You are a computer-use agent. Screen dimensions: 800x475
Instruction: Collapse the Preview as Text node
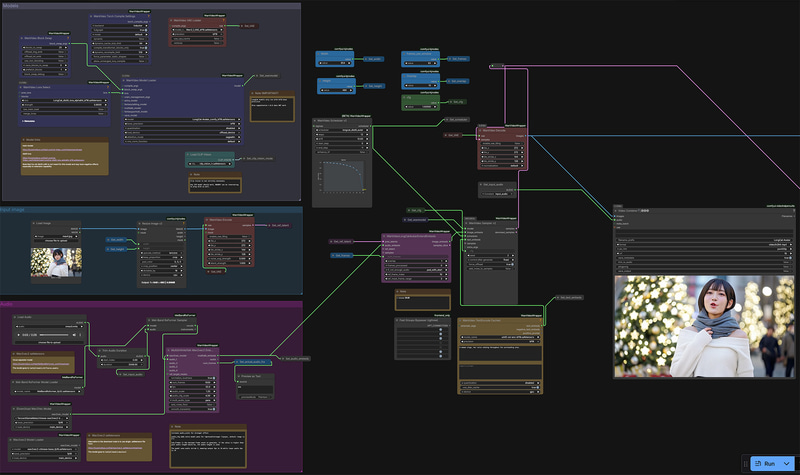[x=239, y=377]
